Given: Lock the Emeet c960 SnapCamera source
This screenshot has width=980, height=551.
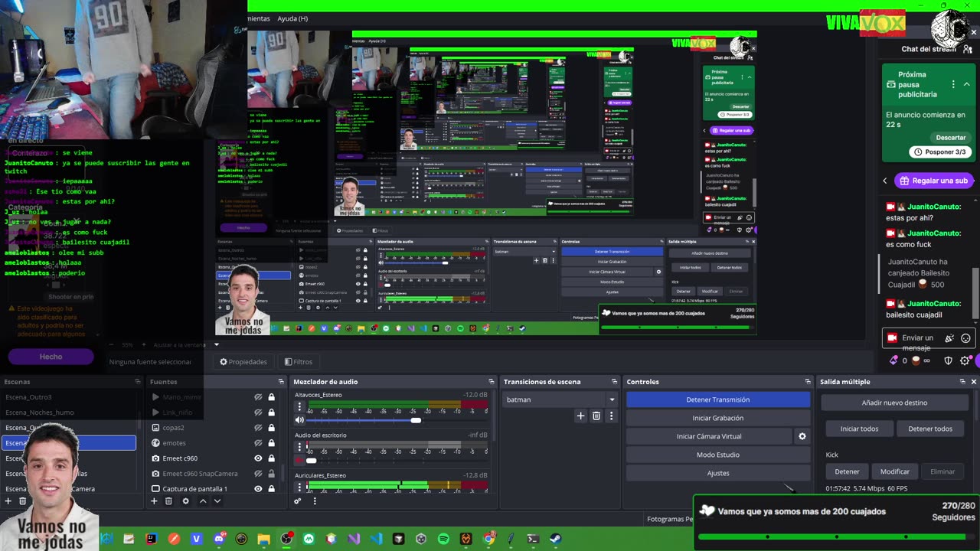Looking at the screenshot, I should pyautogui.click(x=271, y=474).
